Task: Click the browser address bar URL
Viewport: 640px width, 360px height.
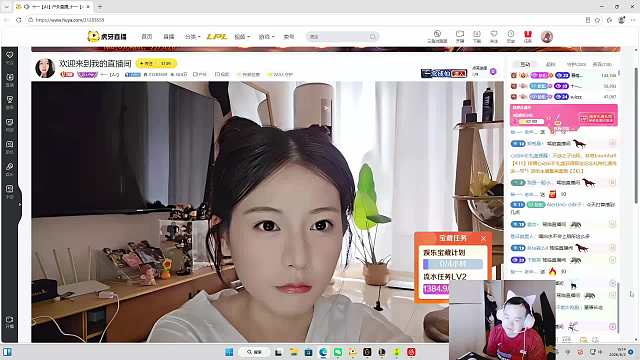Action: 69,20
